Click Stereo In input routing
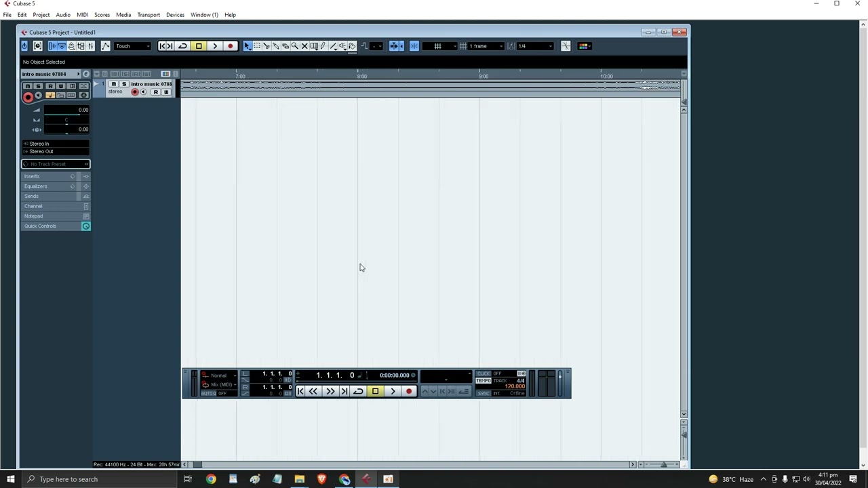Image resolution: width=868 pixels, height=488 pixels. 56,144
